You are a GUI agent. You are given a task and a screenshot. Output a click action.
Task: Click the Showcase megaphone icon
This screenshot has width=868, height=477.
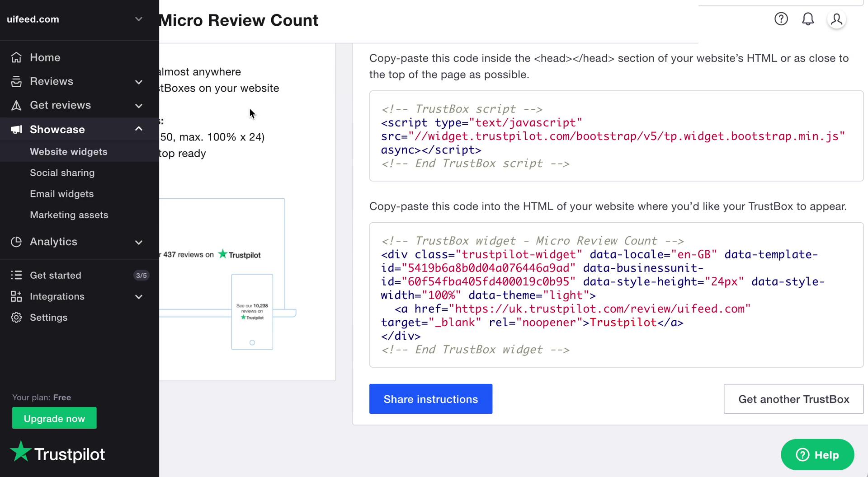pyautogui.click(x=16, y=130)
